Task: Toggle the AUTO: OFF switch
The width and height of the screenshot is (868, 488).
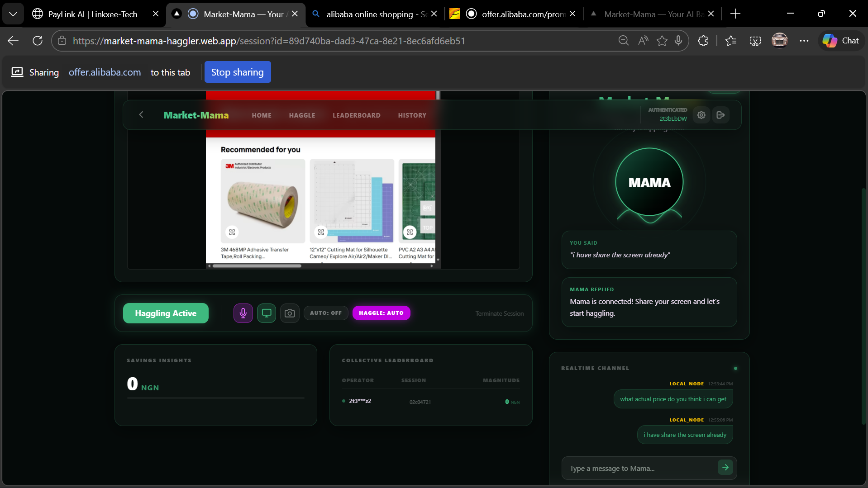Action: [326, 313]
